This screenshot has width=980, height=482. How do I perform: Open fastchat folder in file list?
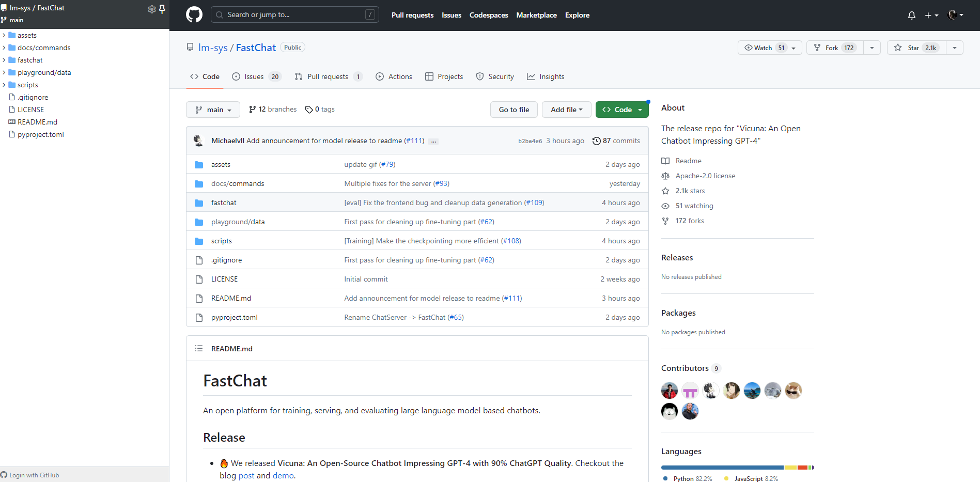[224, 203]
